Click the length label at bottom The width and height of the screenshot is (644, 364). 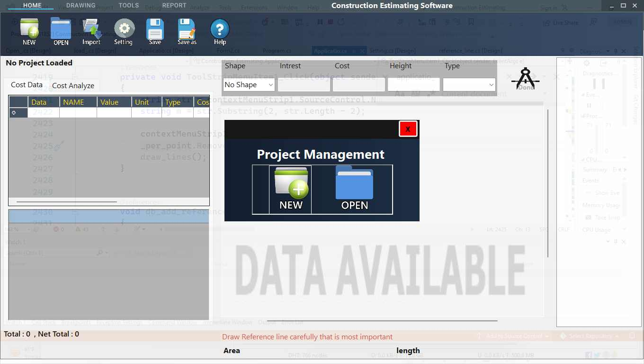[408, 351]
